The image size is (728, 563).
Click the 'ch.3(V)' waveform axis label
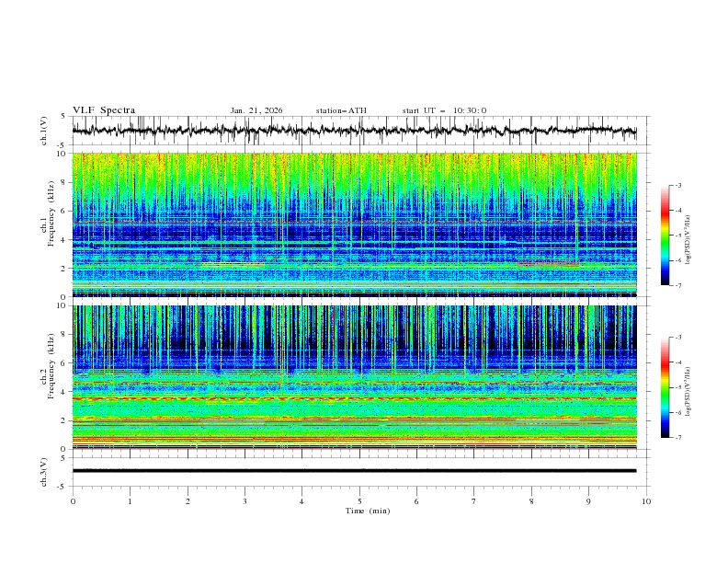pos(44,472)
